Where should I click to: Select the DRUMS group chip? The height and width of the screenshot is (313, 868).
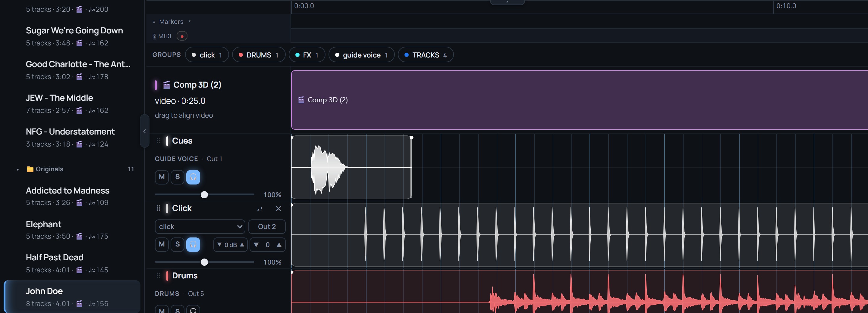coord(259,55)
